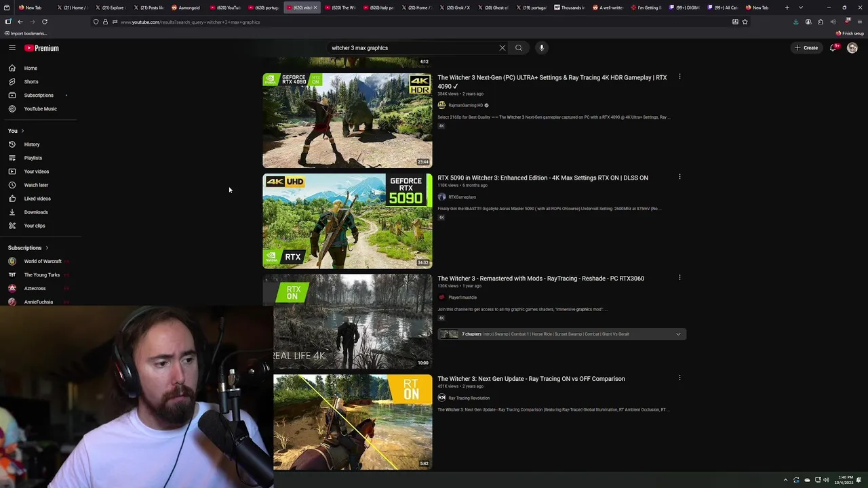Click the Create button

click(807, 48)
